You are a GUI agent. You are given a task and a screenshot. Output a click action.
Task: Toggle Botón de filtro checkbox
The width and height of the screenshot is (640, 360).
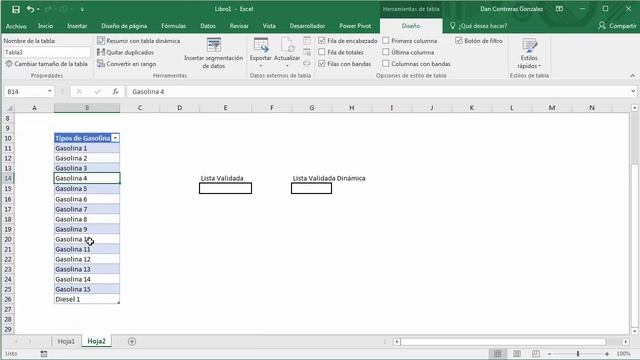[459, 40]
